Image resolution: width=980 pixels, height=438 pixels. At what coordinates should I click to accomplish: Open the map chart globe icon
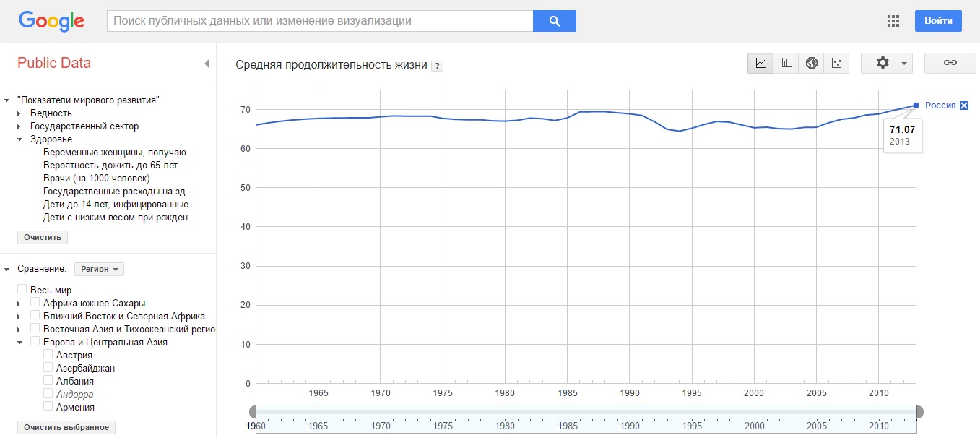[812, 63]
